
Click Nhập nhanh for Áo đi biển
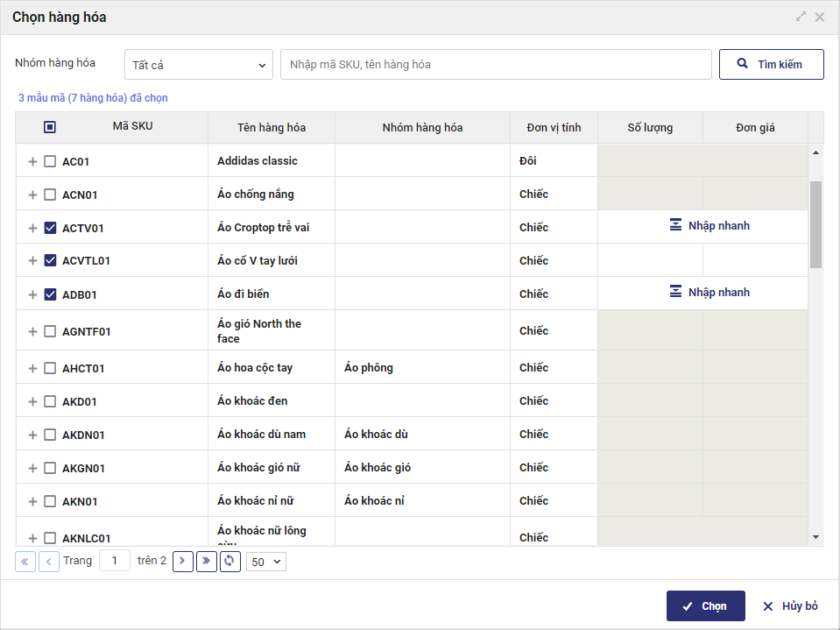tap(709, 293)
